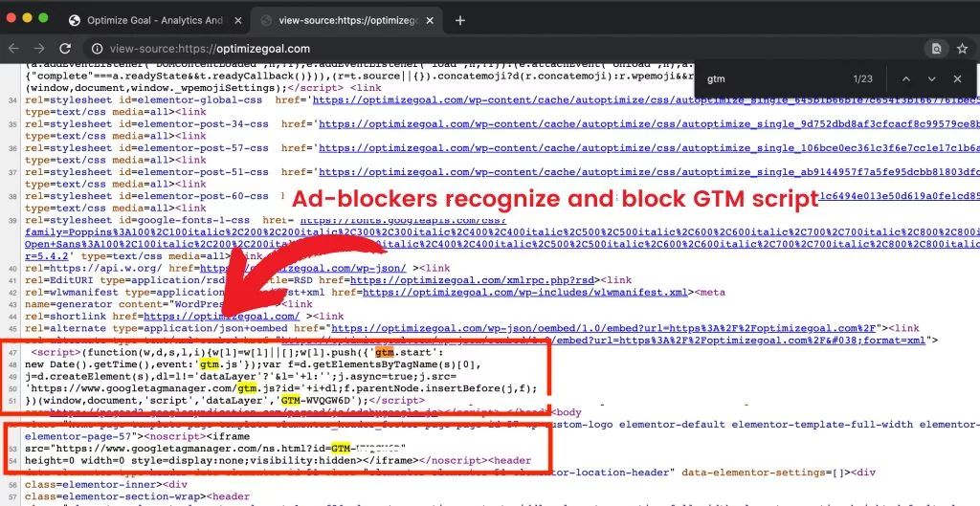This screenshot has width=980, height=506.
Task: Open the elementor-post-57-css href link
Action: (649, 148)
